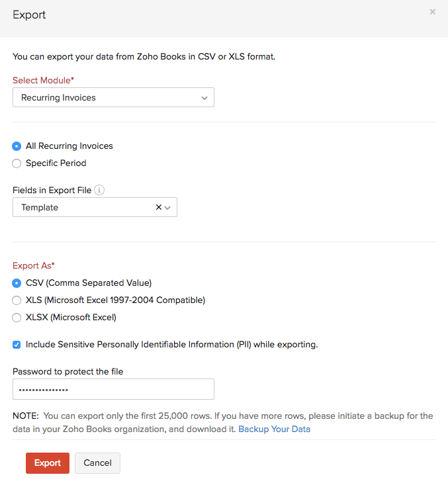This screenshot has width=448, height=487.
Task: Choose XLS (Microsoft Excel 1997-2004 Compatible) format
Action: tap(17, 300)
